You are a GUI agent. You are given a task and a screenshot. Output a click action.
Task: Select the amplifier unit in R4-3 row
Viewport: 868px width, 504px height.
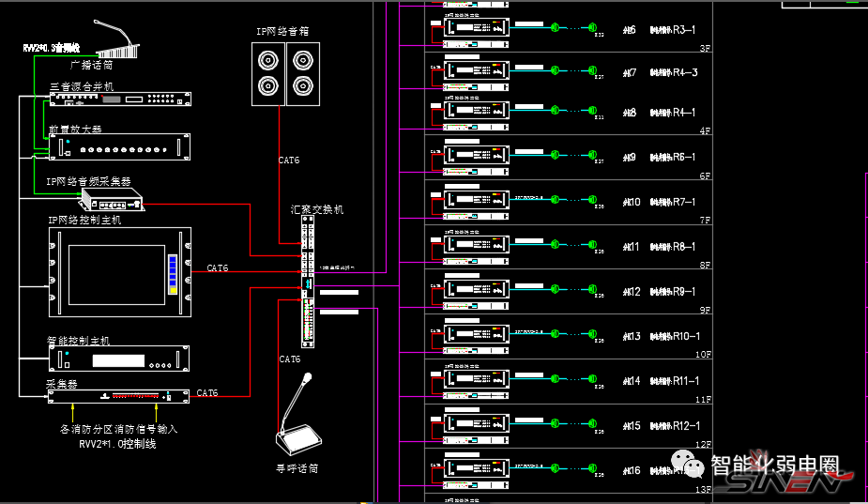(476, 69)
